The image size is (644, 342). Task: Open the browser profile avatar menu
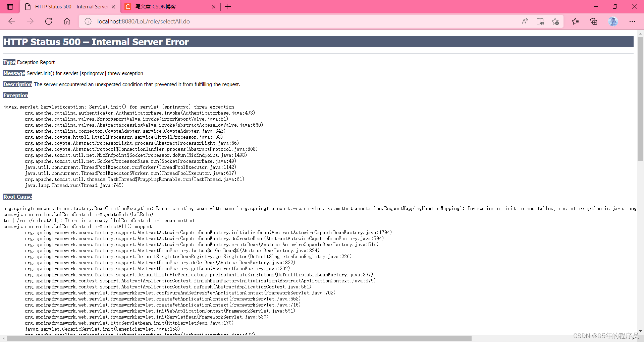tap(613, 21)
